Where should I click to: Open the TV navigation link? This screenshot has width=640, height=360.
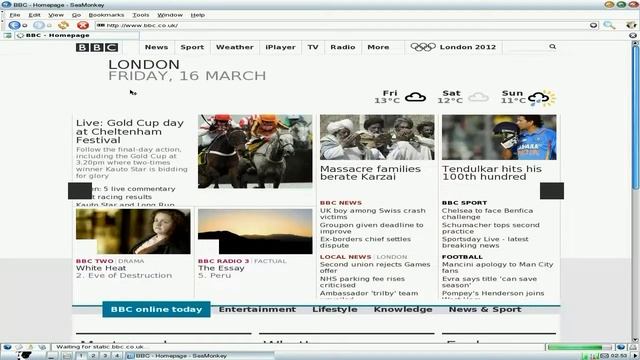click(x=313, y=47)
